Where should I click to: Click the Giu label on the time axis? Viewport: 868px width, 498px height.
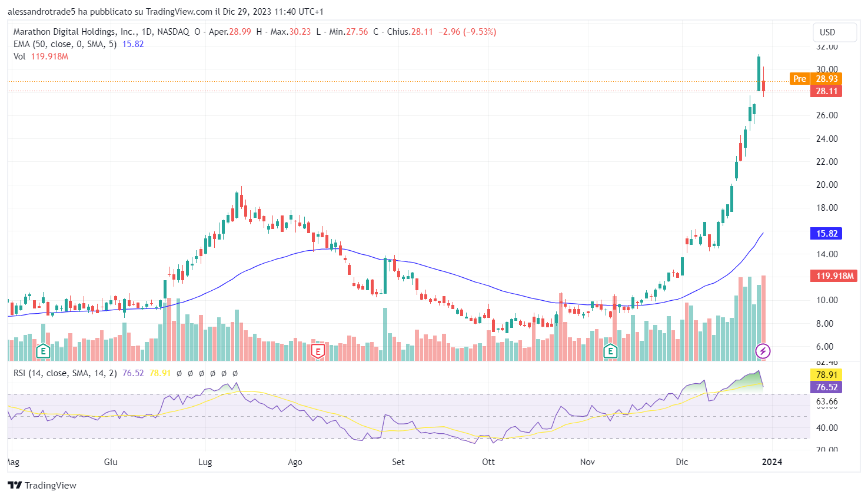tap(111, 462)
